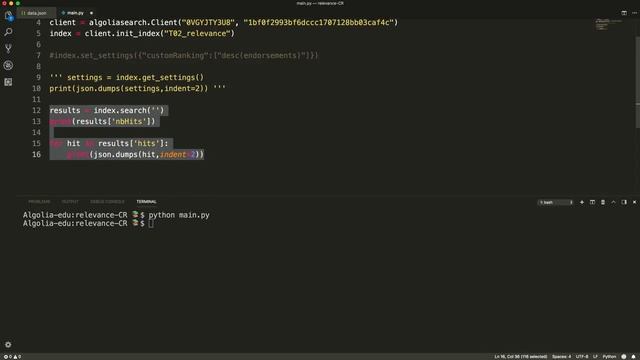Click 'nbHits' string on line 13

(129, 121)
